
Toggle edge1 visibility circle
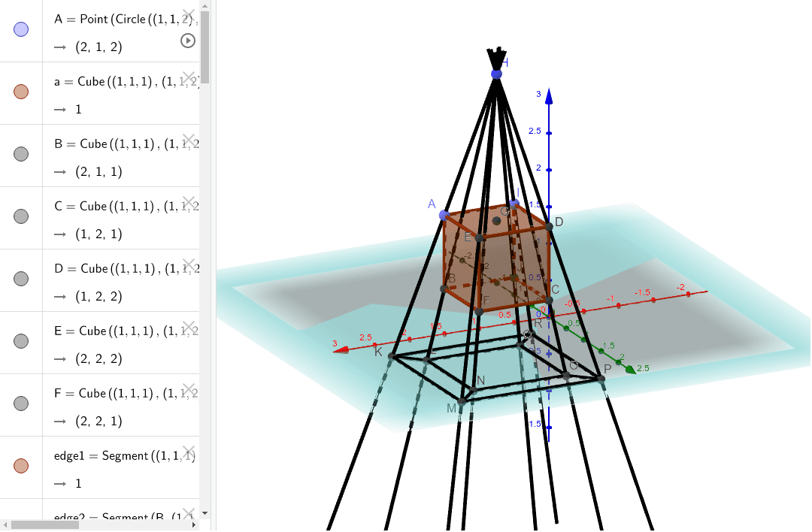(20, 466)
